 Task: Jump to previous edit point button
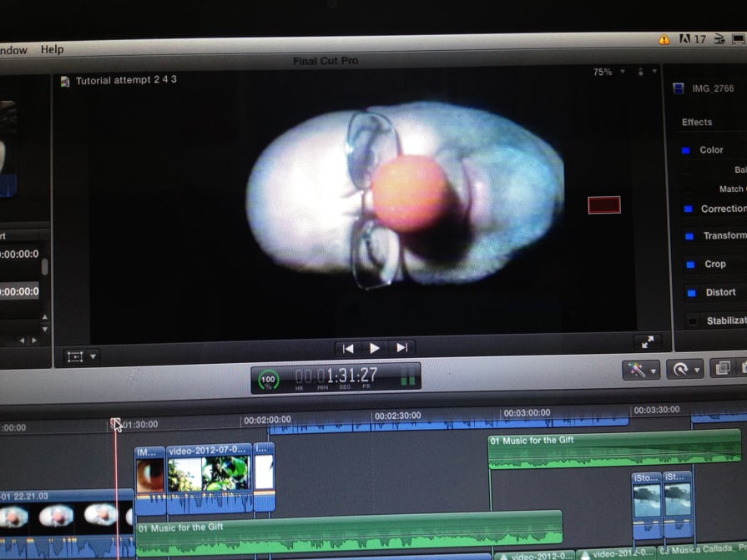[x=348, y=348]
